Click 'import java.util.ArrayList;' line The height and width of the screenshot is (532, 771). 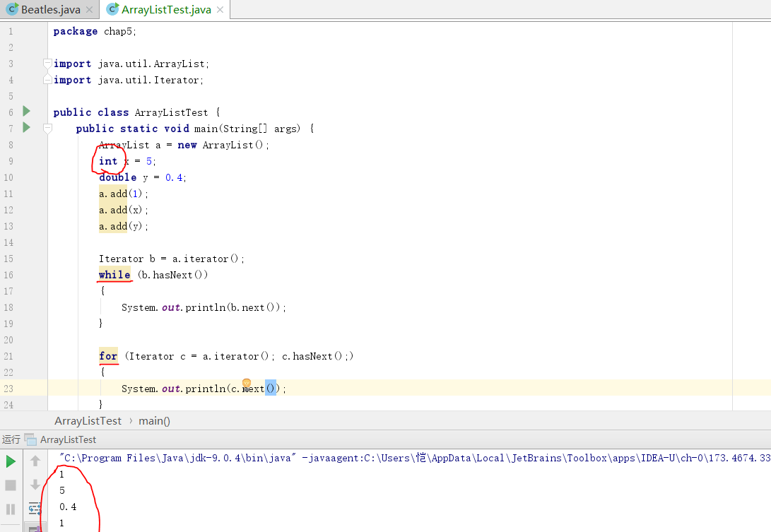pos(131,64)
